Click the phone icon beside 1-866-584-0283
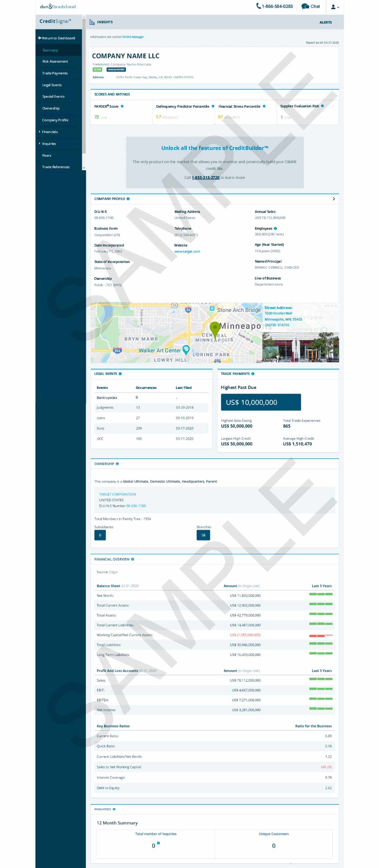The height and width of the screenshot is (868, 379). 258,6
